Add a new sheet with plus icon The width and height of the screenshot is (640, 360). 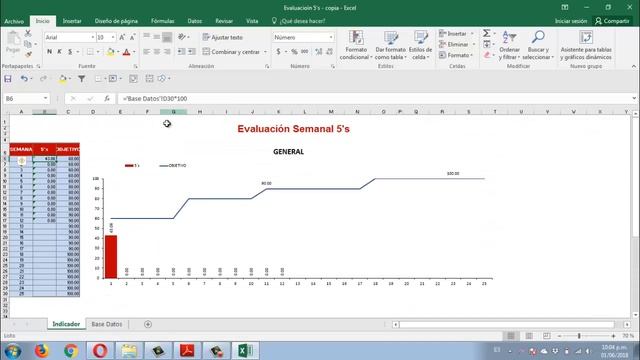pos(148,324)
